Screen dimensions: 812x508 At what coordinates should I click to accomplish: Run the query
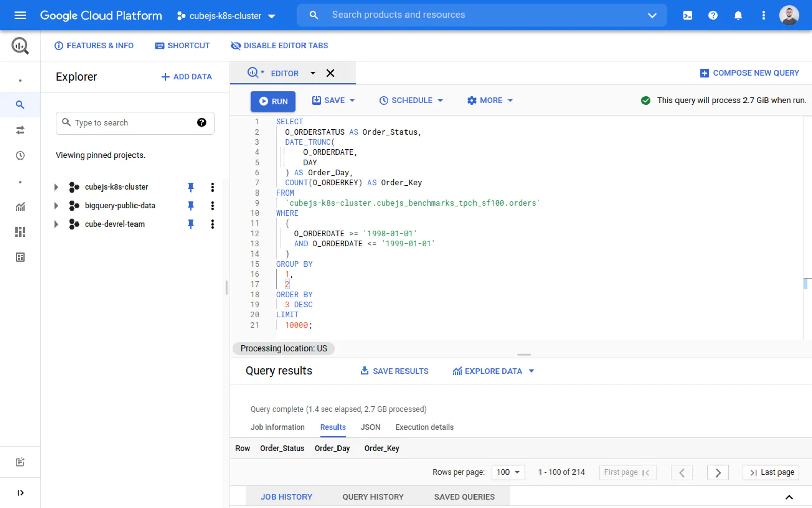click(273, 101)
